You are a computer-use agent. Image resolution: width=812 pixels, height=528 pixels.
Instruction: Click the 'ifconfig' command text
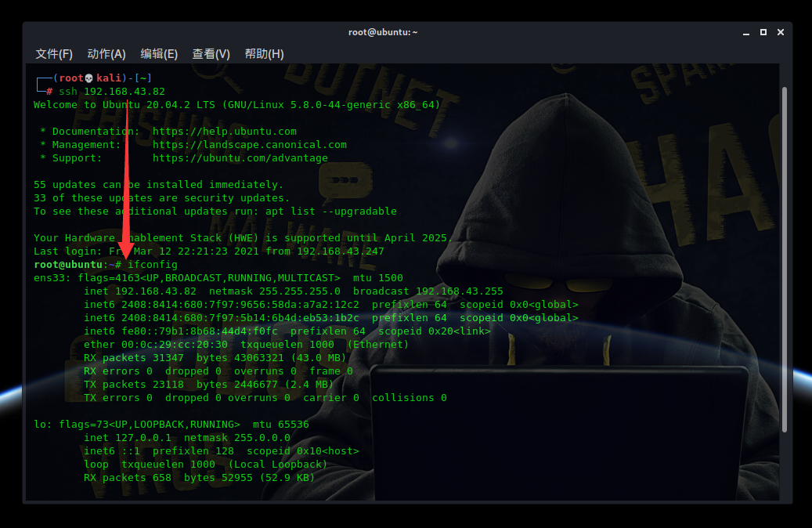(152, 265)
